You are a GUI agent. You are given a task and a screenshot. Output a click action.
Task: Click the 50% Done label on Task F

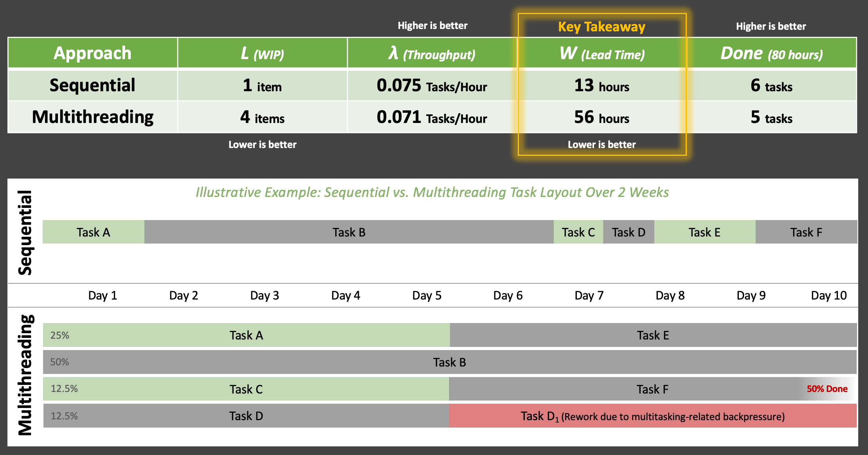(827, 389)
